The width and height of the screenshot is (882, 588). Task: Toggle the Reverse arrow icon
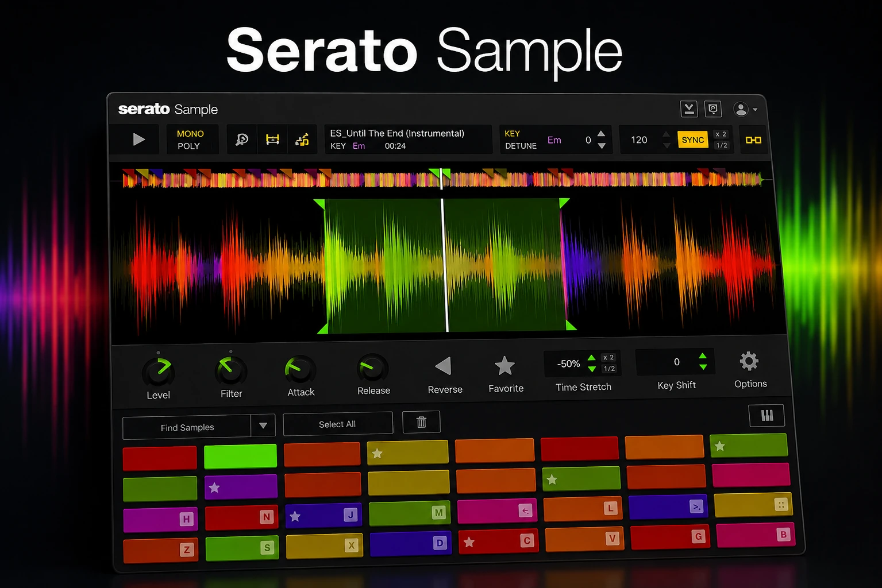click(444, 366)
